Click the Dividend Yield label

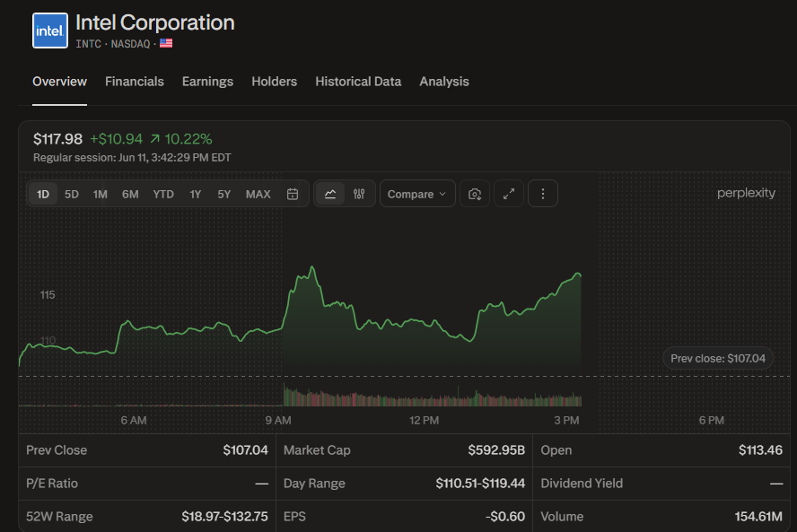[582, 484]
